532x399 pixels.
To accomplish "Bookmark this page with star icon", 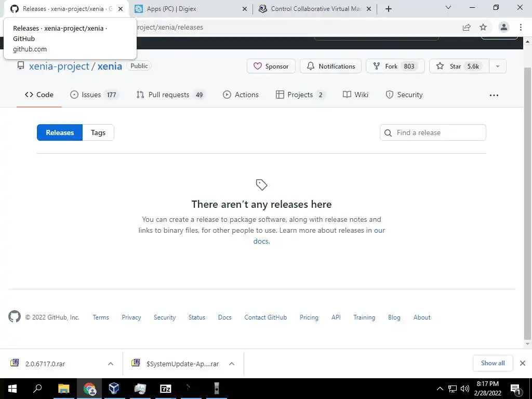I will point(483,27).
